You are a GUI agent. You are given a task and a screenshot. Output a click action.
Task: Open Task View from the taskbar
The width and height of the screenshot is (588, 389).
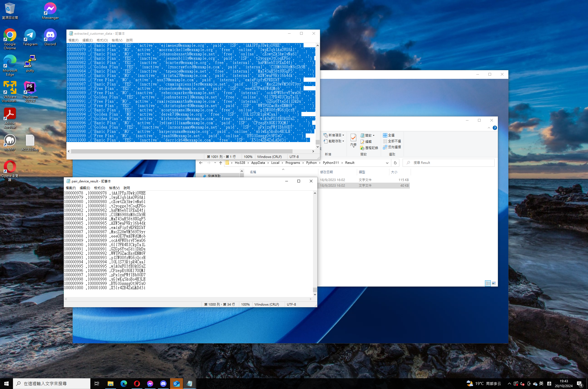97,384
